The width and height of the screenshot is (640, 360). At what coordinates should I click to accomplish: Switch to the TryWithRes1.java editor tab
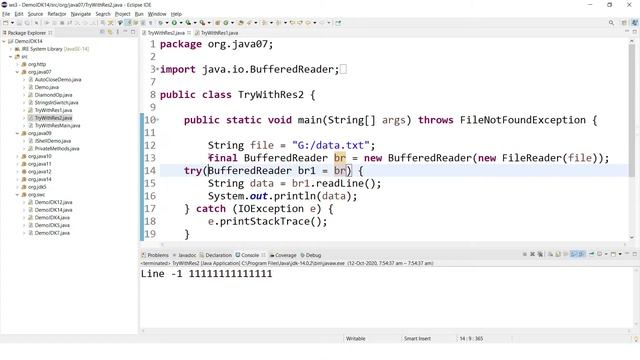(219, 33)
